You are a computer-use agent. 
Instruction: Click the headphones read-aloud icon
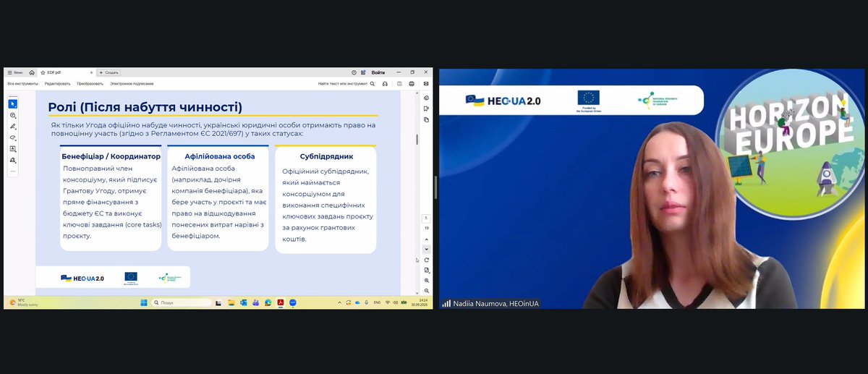click(385, 84)
